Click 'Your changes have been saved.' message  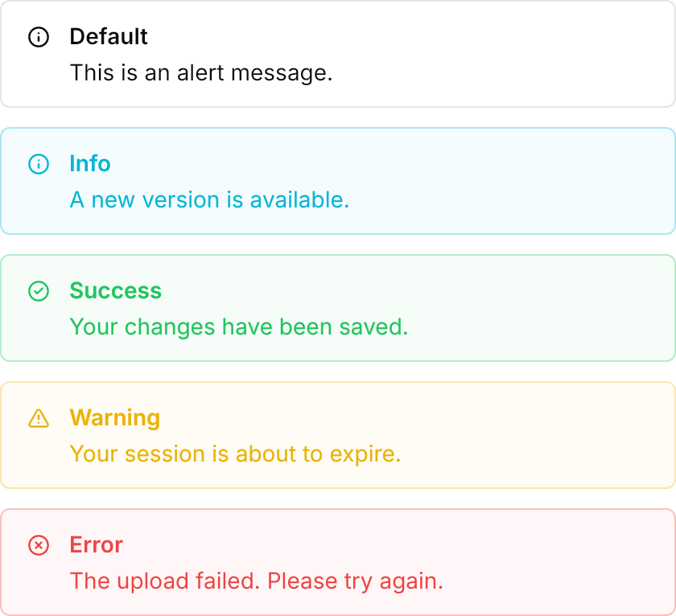pos(239,327)
